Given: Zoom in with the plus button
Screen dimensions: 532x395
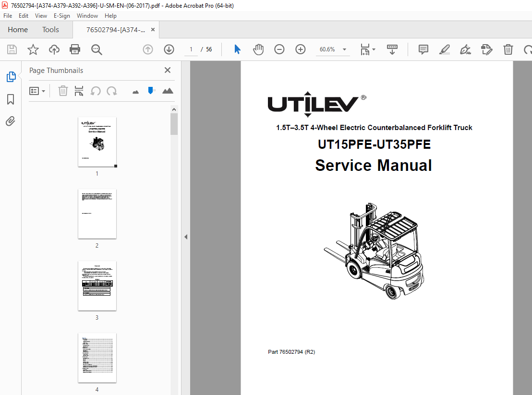Looking at the screenshot, I should pyautogui.click(x=300, y=49).
